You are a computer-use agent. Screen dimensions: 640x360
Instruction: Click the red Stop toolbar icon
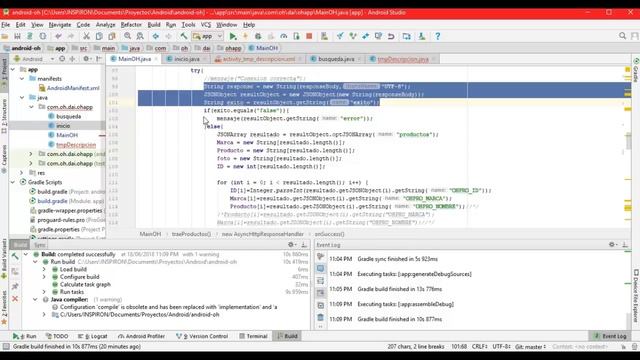(x=309, y=36)
